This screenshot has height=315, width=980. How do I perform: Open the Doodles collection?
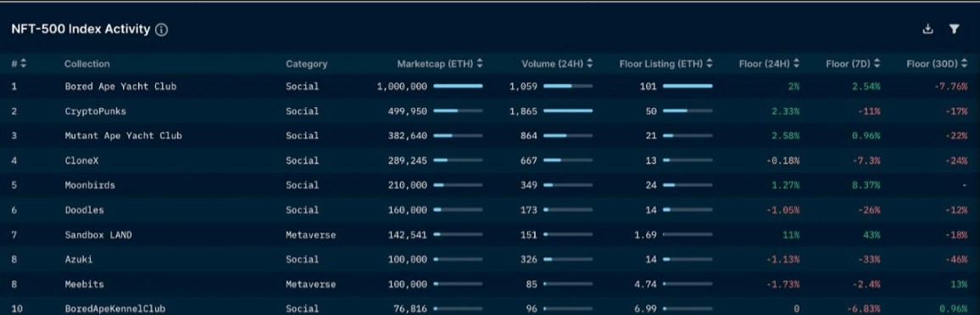click(x=84, y=210)
